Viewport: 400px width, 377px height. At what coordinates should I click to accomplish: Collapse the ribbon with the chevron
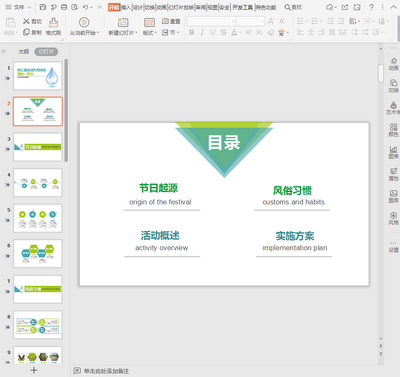click(393, 7)
